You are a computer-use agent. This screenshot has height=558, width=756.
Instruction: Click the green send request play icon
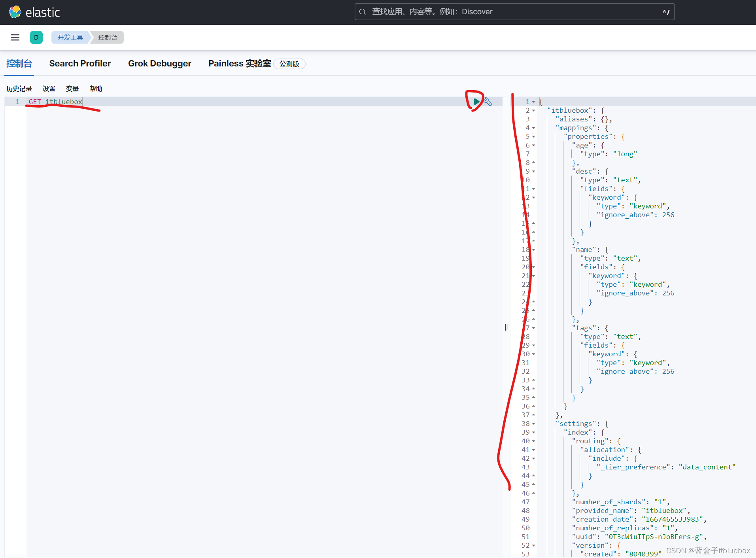click(476, 102)
